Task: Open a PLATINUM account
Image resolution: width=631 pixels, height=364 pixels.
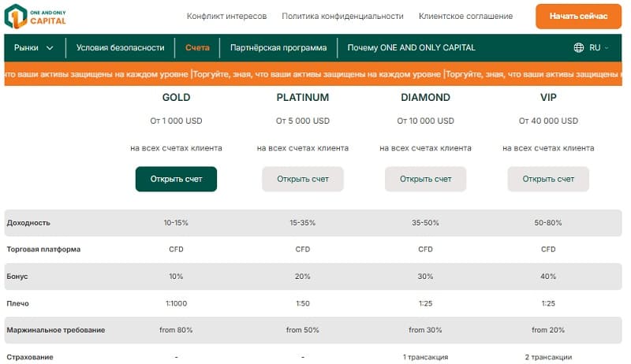Action: 303,179
